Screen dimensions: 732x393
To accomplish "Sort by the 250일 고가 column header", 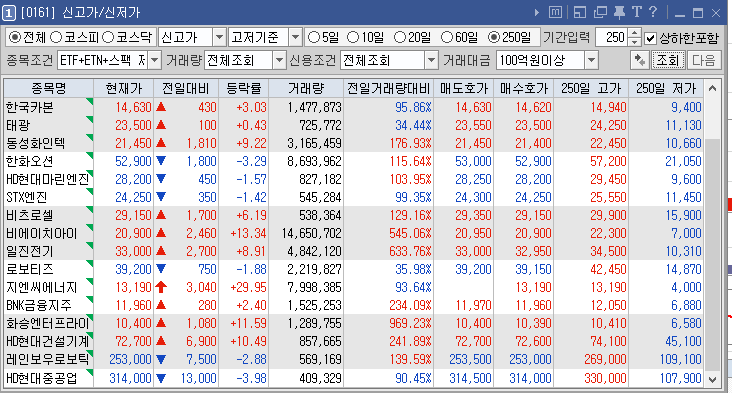I will coord(591,88).
